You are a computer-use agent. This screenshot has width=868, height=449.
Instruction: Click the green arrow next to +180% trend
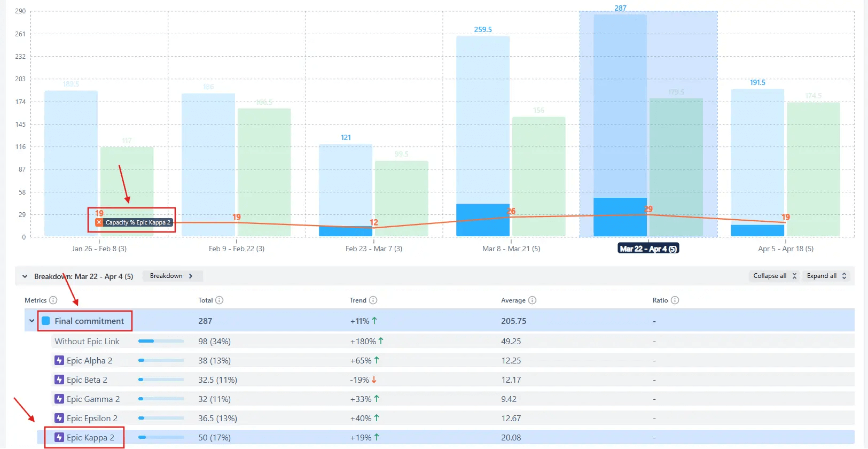pos(381,341)
